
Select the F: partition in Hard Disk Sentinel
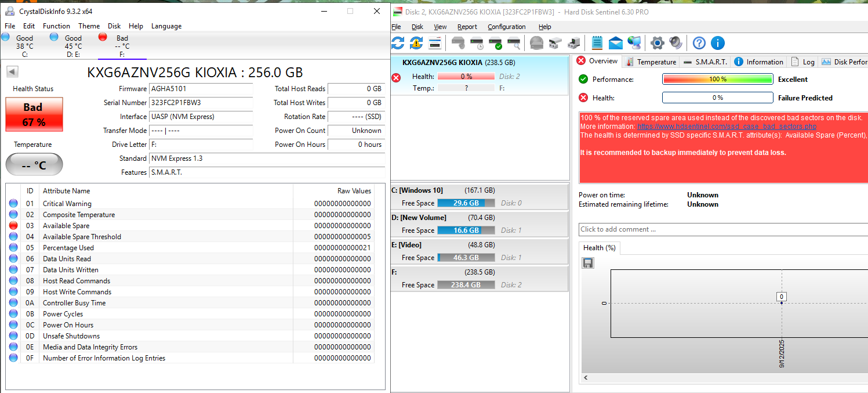(480, 278)
